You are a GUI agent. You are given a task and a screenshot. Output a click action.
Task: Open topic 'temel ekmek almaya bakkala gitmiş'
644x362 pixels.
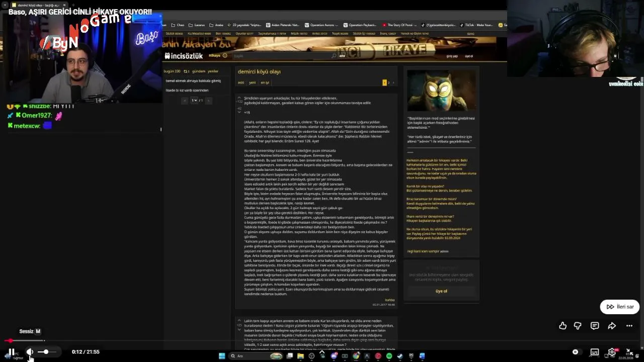[x=193, y=81]
